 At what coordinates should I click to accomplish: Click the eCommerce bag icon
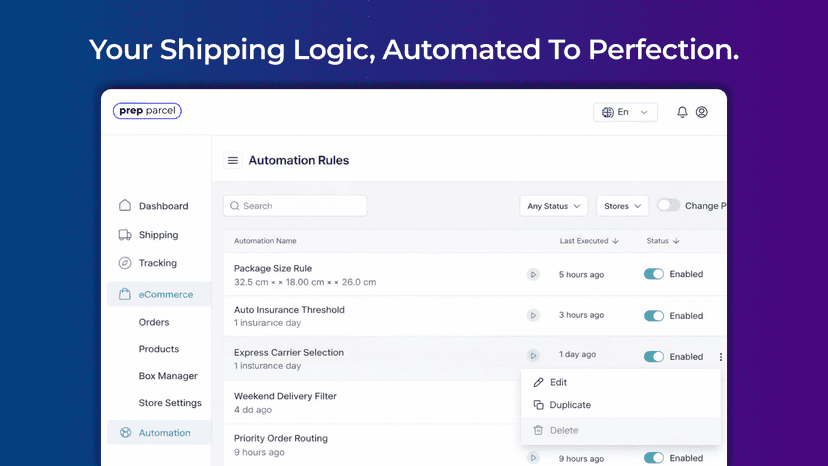pos(125,294)
